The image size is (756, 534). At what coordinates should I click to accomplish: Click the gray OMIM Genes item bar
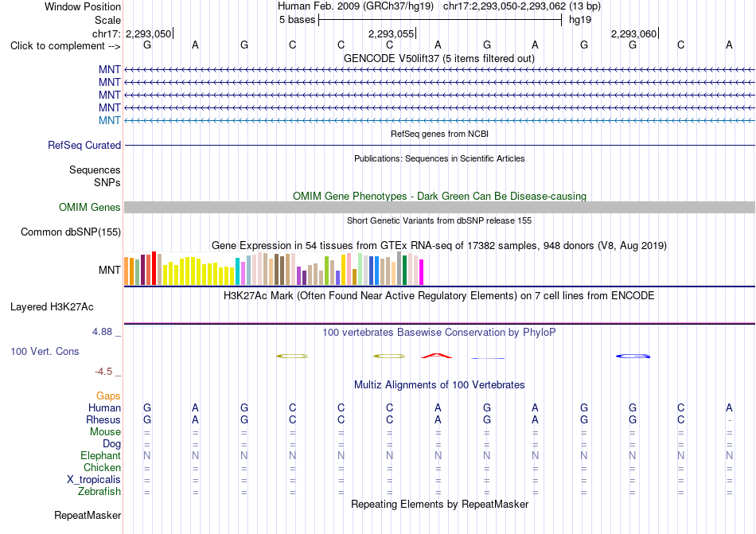click(439, 207)
